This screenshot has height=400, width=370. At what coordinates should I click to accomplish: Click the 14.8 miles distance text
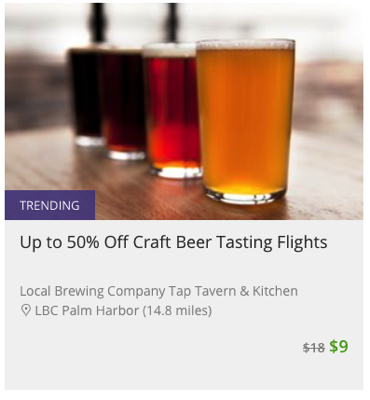[x=177, y=311]
